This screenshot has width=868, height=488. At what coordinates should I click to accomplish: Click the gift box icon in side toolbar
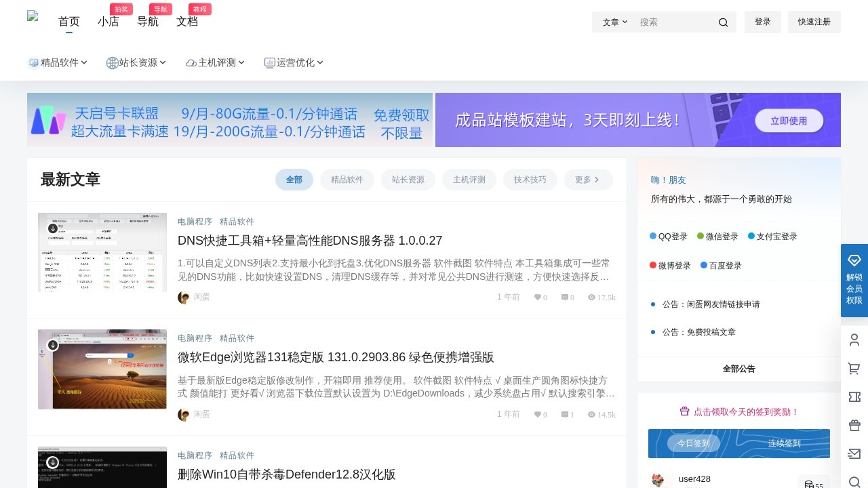854,426
